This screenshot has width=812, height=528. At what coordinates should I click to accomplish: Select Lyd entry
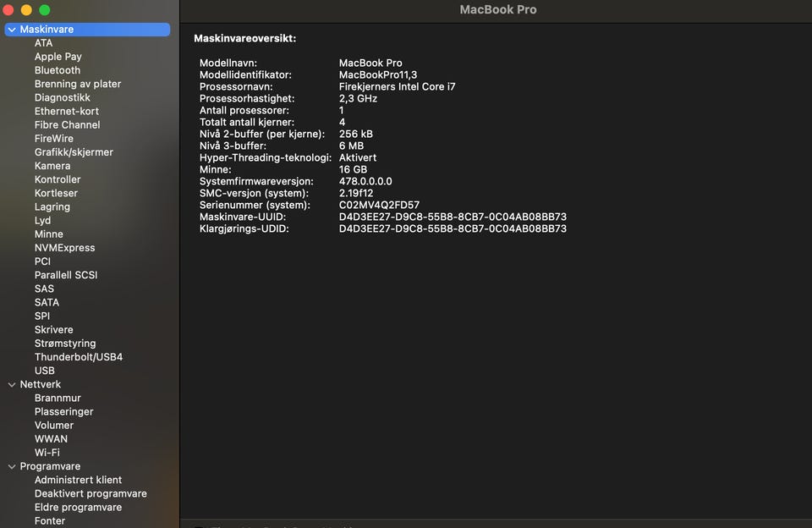pos(42,221)
